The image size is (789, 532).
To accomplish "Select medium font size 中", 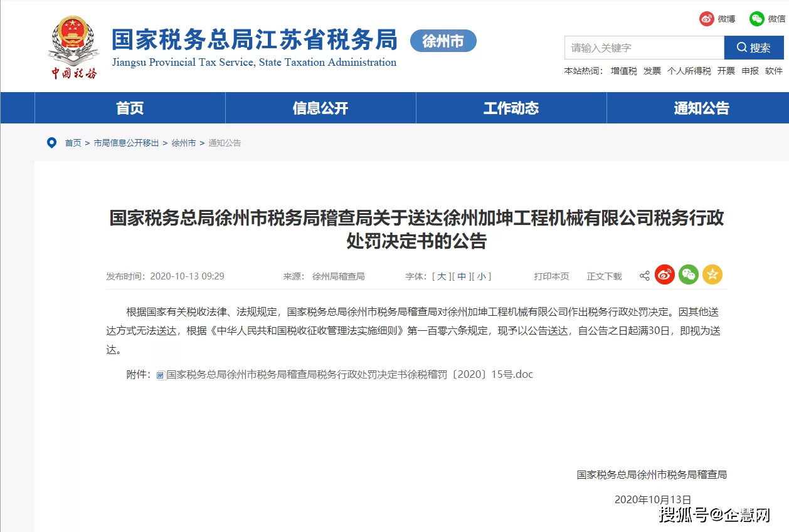I will click(462, 276).
